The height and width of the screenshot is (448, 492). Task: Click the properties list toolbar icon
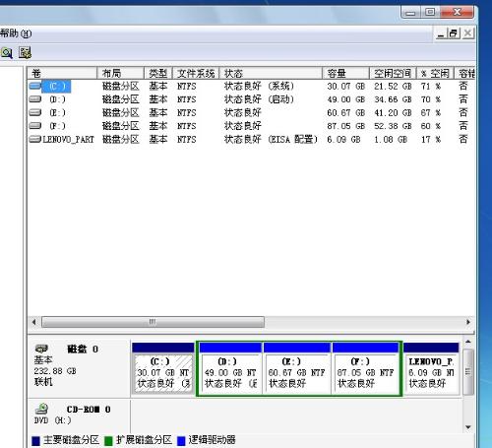(x=25, y=52)
